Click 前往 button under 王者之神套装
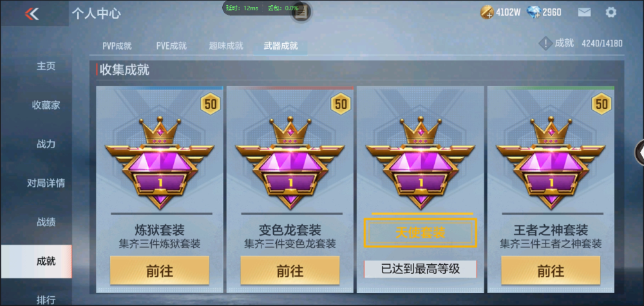Screen dimensions: 644x306 [x=551, y=271]
